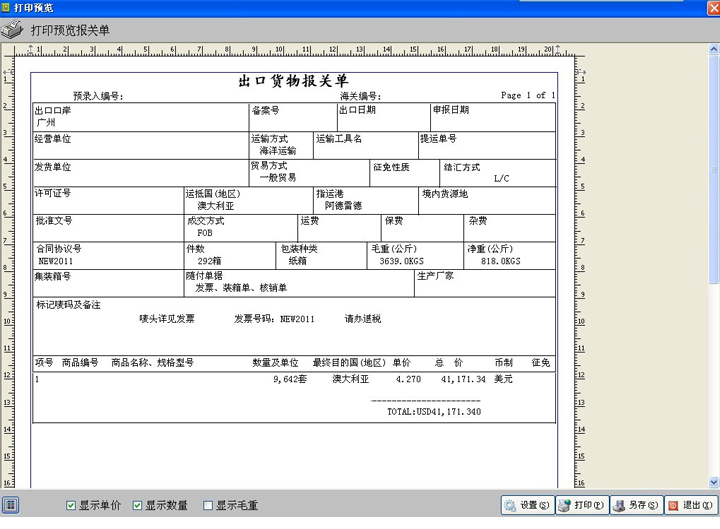
Task: Click the 保费 label
Action: (x=394, y=221)
